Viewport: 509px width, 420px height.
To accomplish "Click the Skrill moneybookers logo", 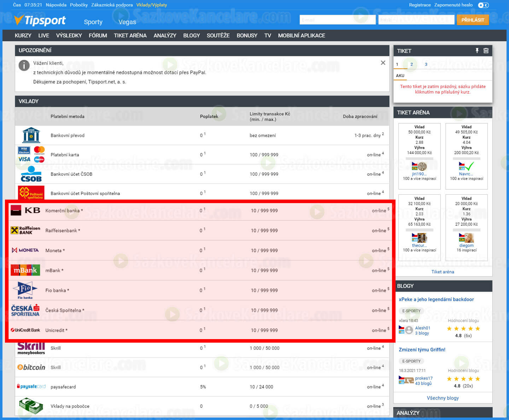I will pyautogui.click(x=31, y=348).
